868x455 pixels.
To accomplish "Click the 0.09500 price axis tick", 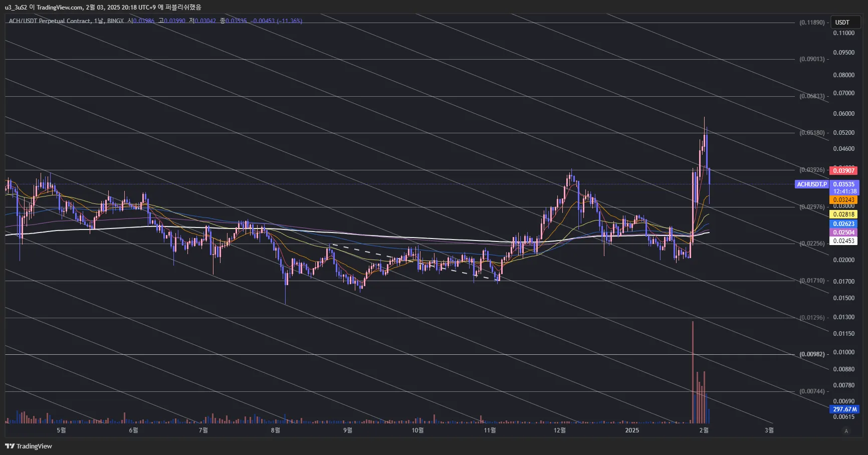I will pos(844,53).
